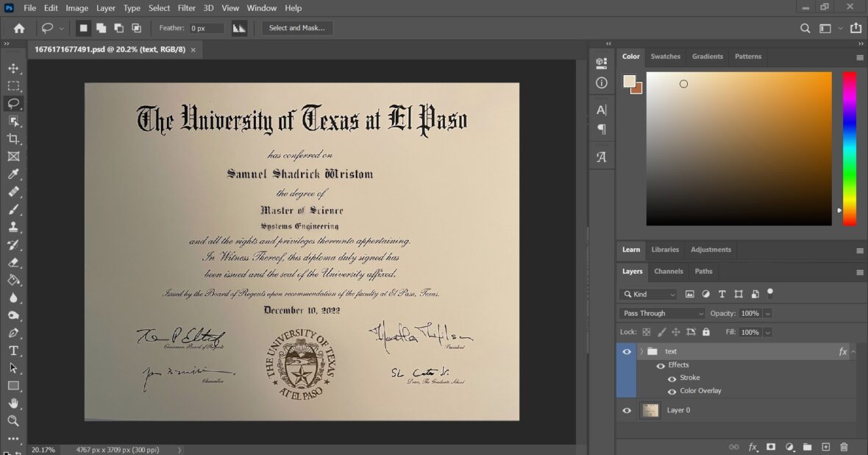Switch to the Swatches tab
Screen dimensions: 868x455
(666, 57)
